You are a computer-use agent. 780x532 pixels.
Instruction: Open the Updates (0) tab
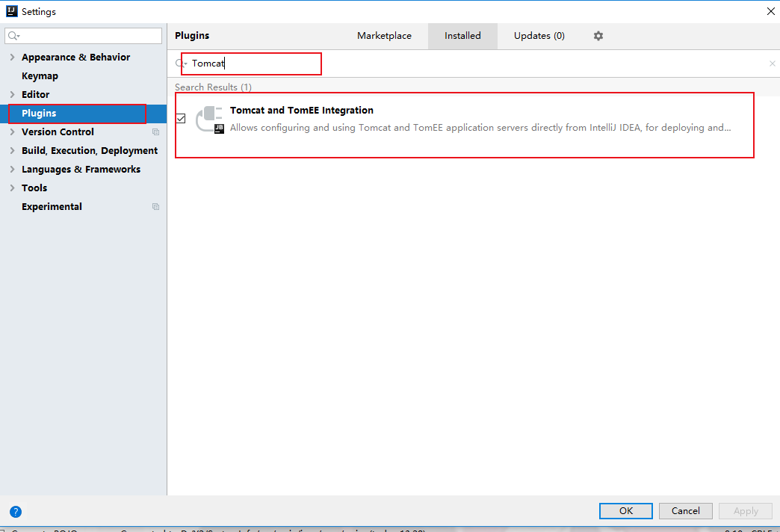(x=539, y=36)
